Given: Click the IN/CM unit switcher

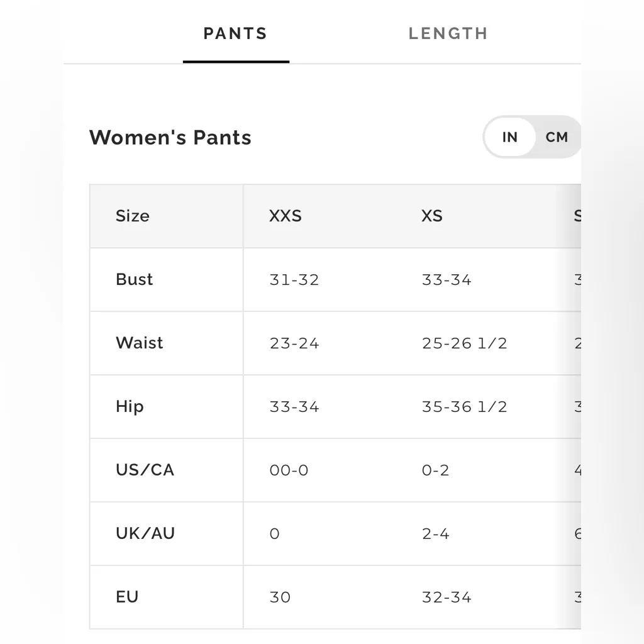Looking at the screenshot, I should tap(532, 137).
